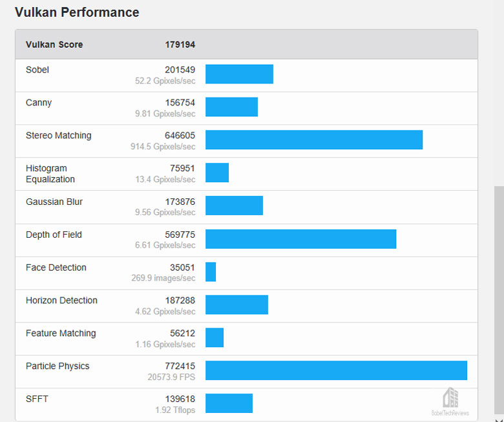Click the Horizon Detection label

(61, 301)
